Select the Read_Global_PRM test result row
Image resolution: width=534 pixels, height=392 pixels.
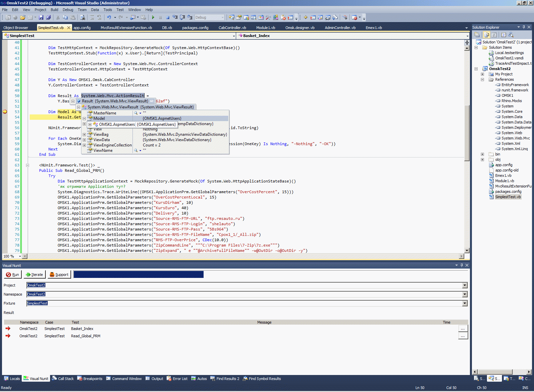point(236,336)
